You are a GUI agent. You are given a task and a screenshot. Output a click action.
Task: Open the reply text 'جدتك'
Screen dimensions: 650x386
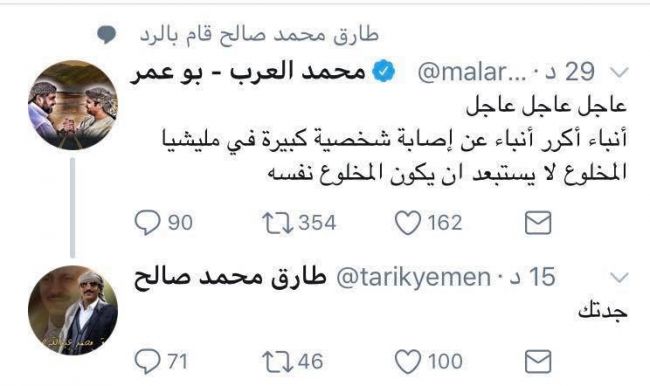point(603,311)
